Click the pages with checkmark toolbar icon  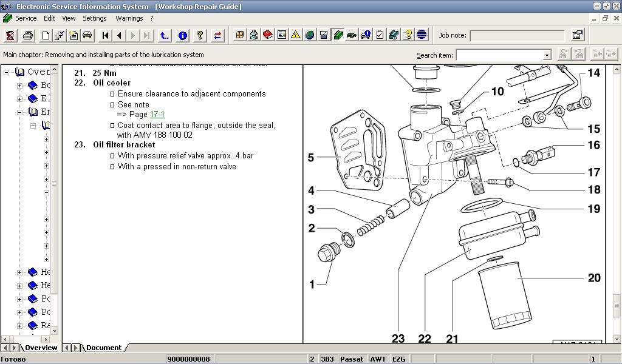pos(60,35)
